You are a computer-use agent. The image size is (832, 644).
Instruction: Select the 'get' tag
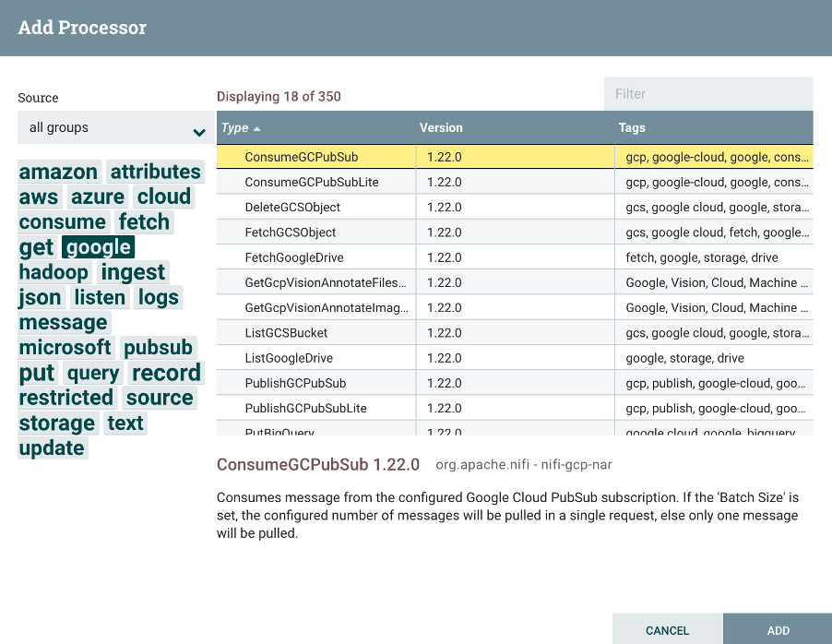[37, 247]
